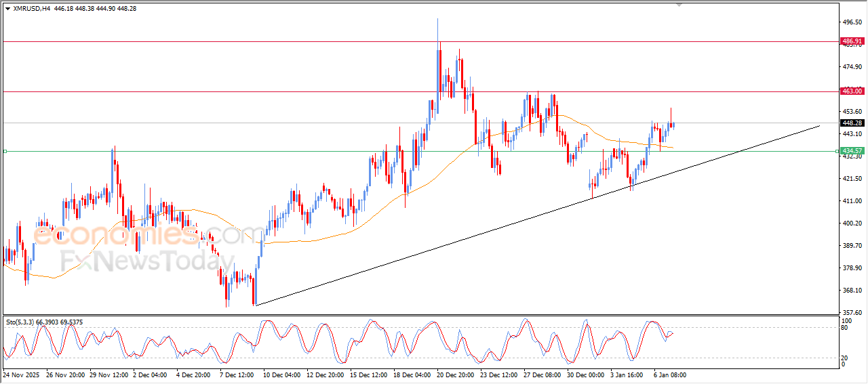868x384 pixels.
Task: Click the 20 Dec 20:00 time label
Action: (x=454, y=375)
